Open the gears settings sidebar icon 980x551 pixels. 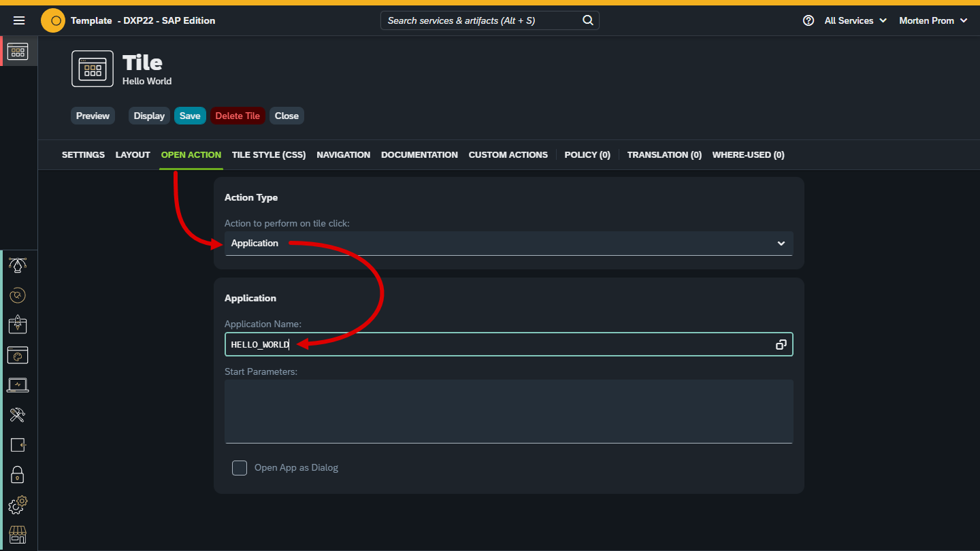click(18, 505)
